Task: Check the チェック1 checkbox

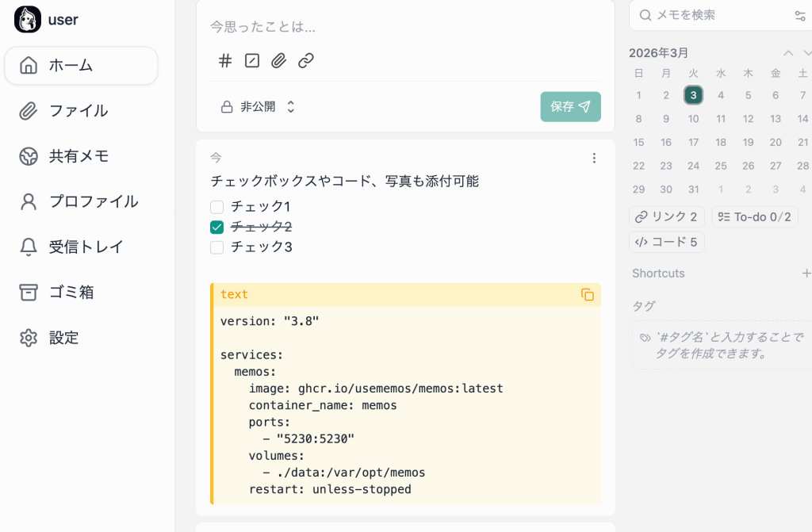Action: [217, 207]
